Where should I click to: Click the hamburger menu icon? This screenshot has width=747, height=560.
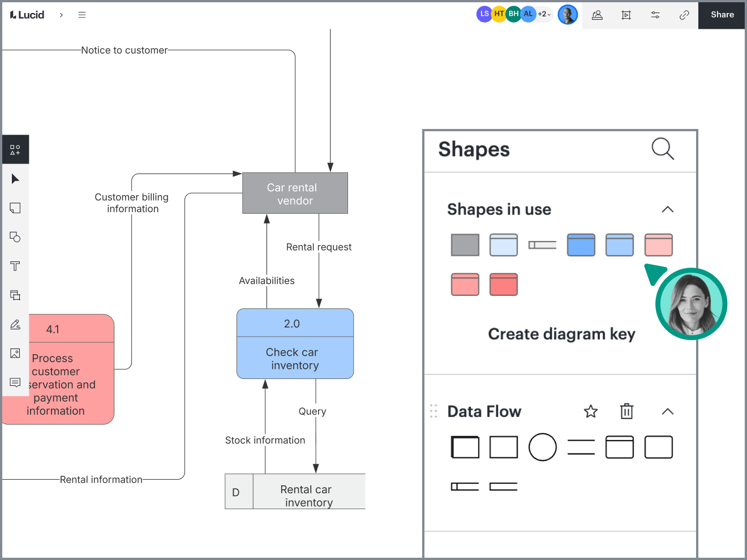pos(82,15)
